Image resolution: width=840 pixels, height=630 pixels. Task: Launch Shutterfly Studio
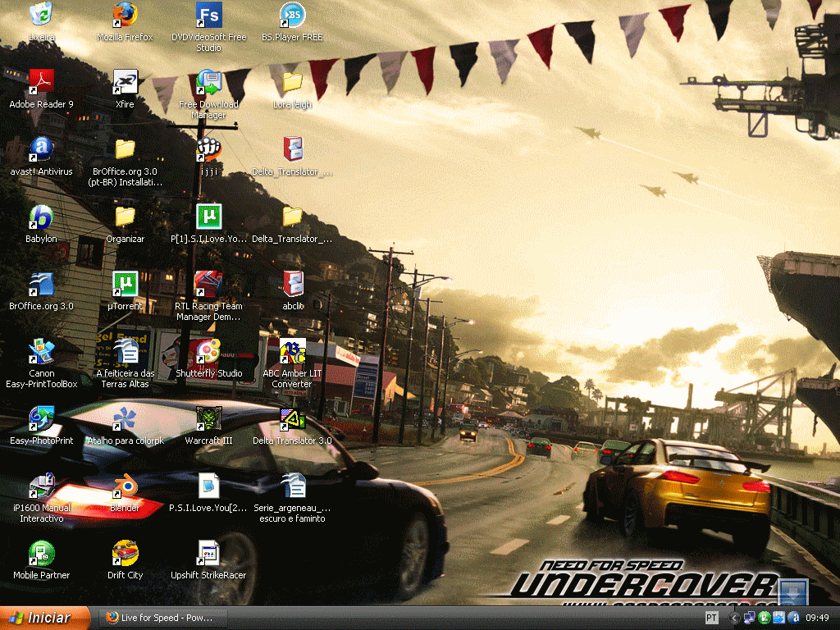pos(208,351)
